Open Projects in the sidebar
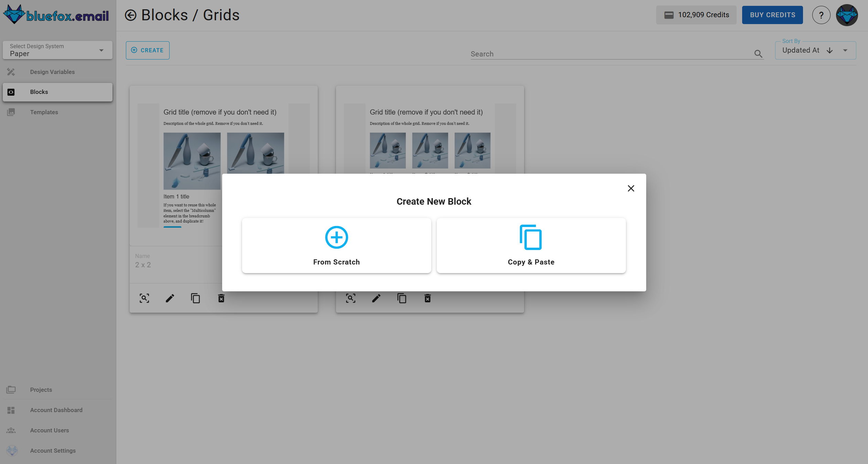The height and width of the screenshot is (464, 868). click(x=57, y=390)
